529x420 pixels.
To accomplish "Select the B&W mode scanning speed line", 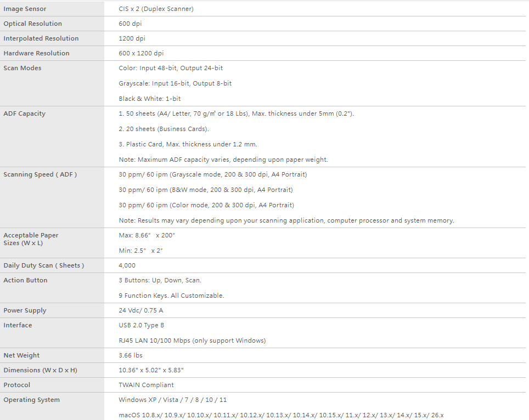I will (206, 190).
